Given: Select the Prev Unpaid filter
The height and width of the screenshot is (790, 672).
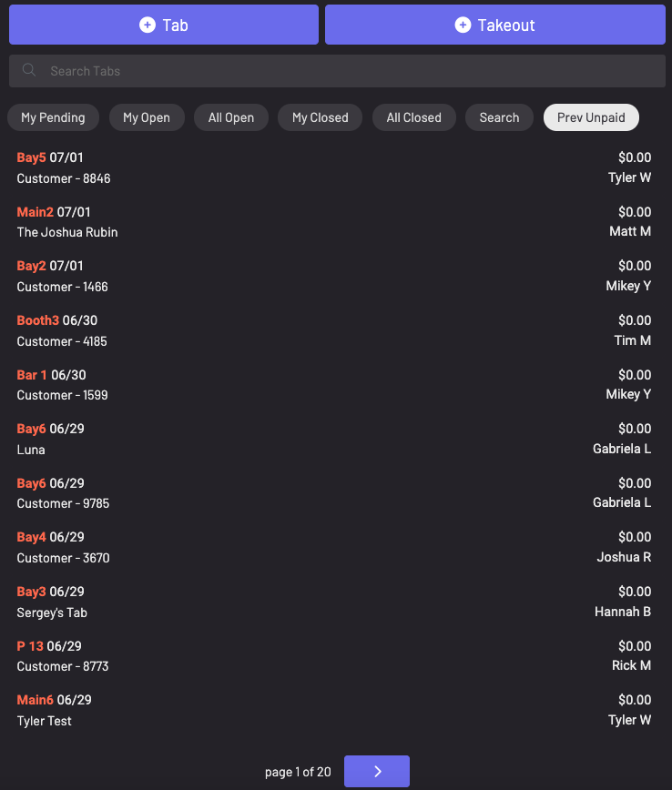Looking at the screenshot, I should point(591,117).
